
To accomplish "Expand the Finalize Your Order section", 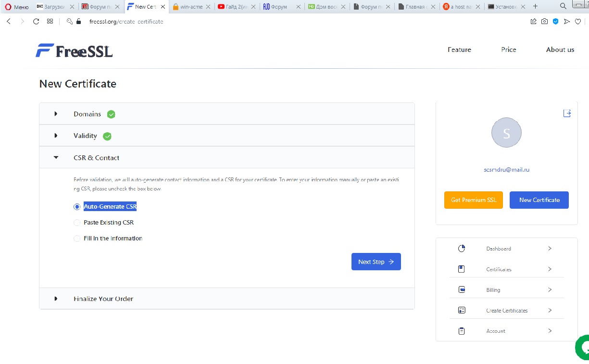I will [103, 299].
